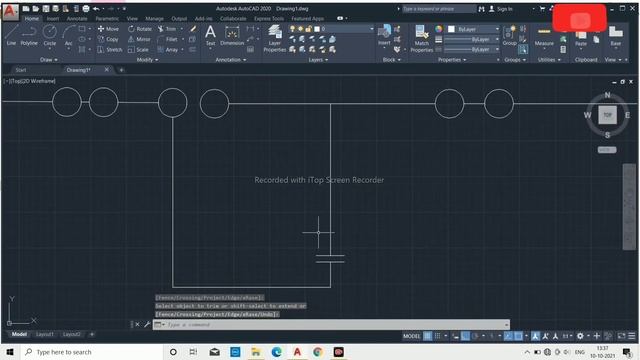The height and width of the screenshot is (360, 640).
Task: Select the Scale command
Action: pos(138,49)
